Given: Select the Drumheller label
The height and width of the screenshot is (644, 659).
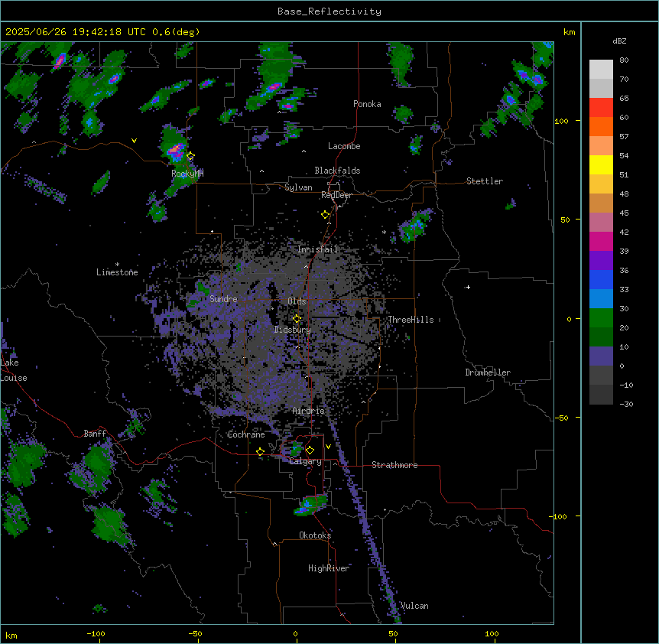Looking at the screenshot, I should click(488, 372).
